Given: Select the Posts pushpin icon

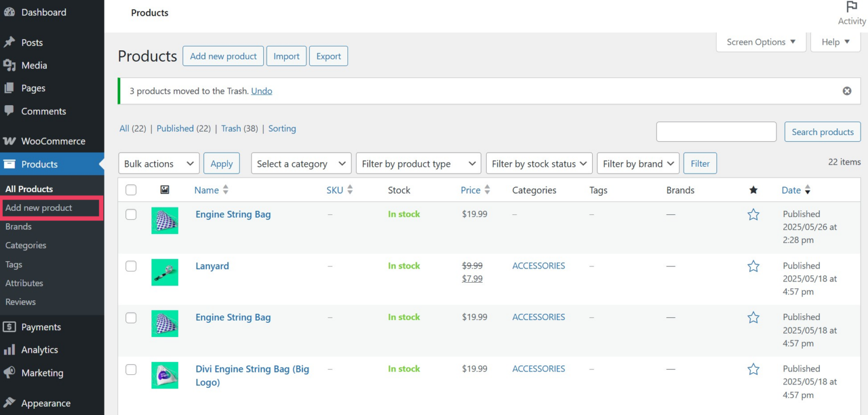Looking at the screenshot, I should [x=10, y=42].
